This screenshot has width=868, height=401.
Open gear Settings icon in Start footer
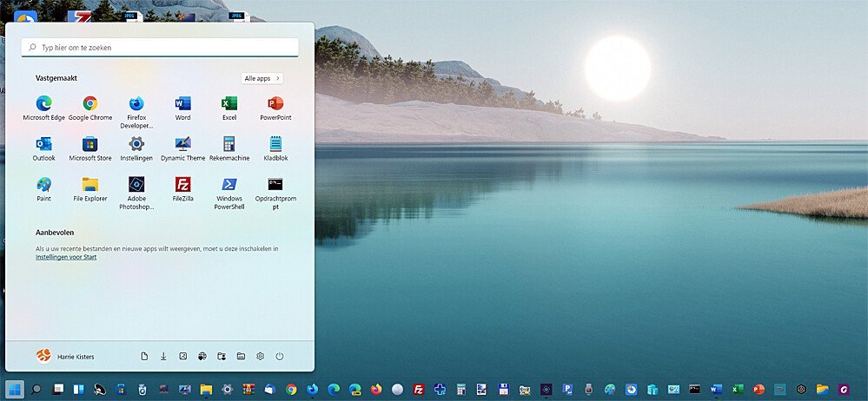260,356
